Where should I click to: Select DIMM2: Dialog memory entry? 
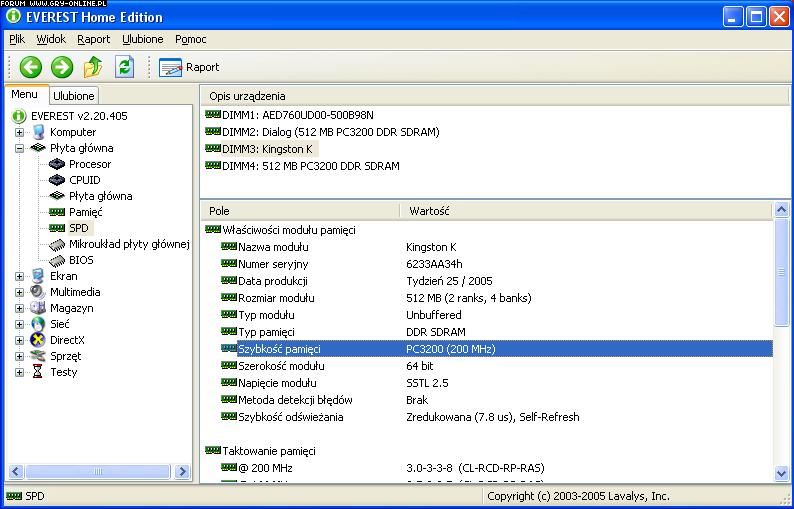(331, 132)
